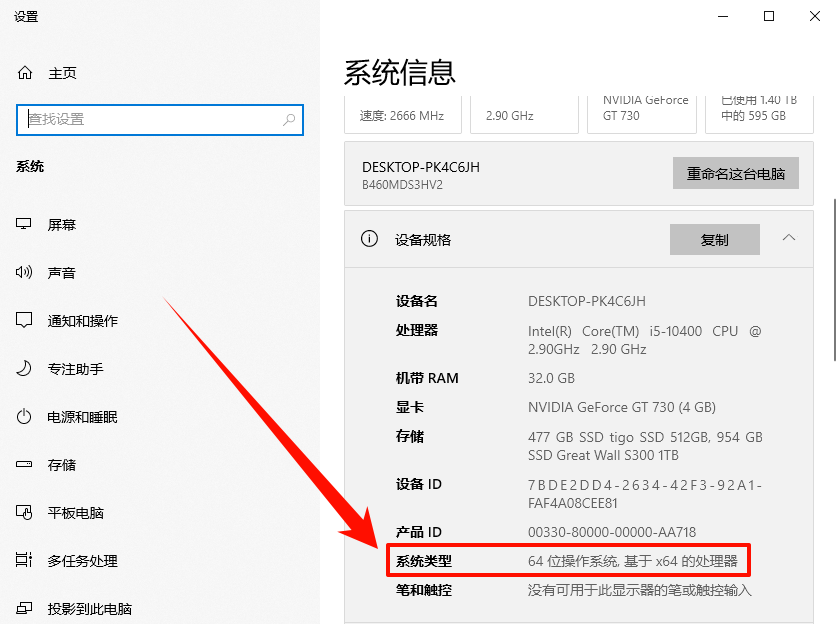Maximize the 设置 window
The image size is (838, 624).
coord(769,17)
